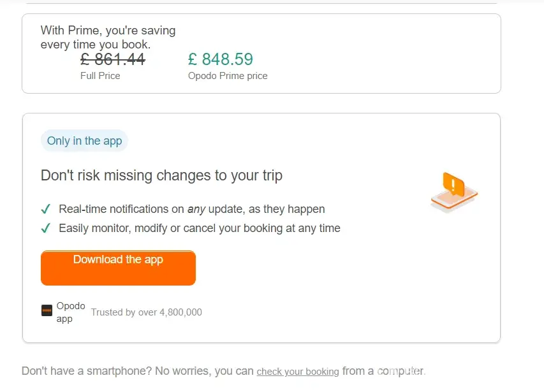Screen dimensions: 544x392
Task: Click the italic word any
Action: coord(195,209)
